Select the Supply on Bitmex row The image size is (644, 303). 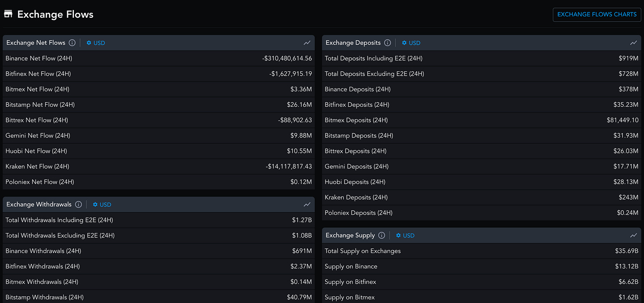click(x=482, y=297)
